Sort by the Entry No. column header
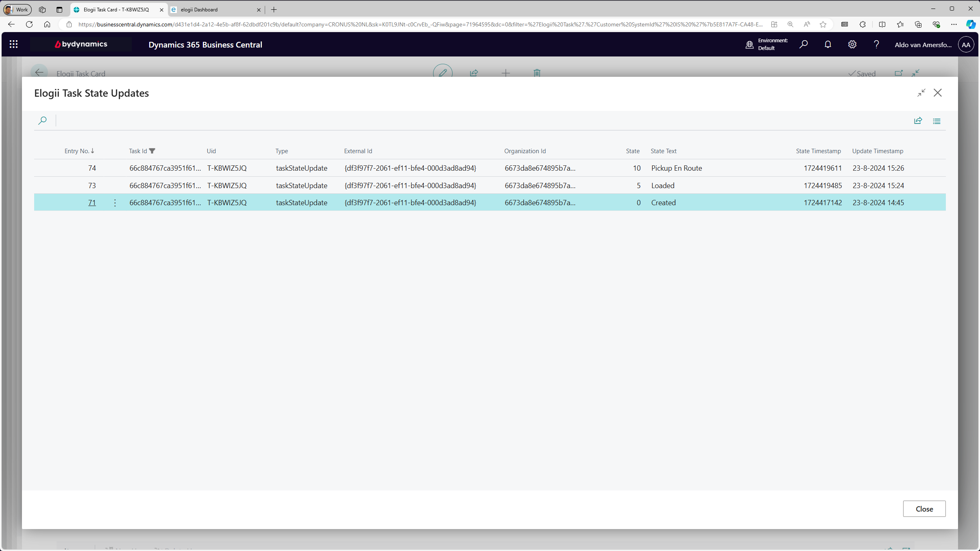 (x=77, y=151)
